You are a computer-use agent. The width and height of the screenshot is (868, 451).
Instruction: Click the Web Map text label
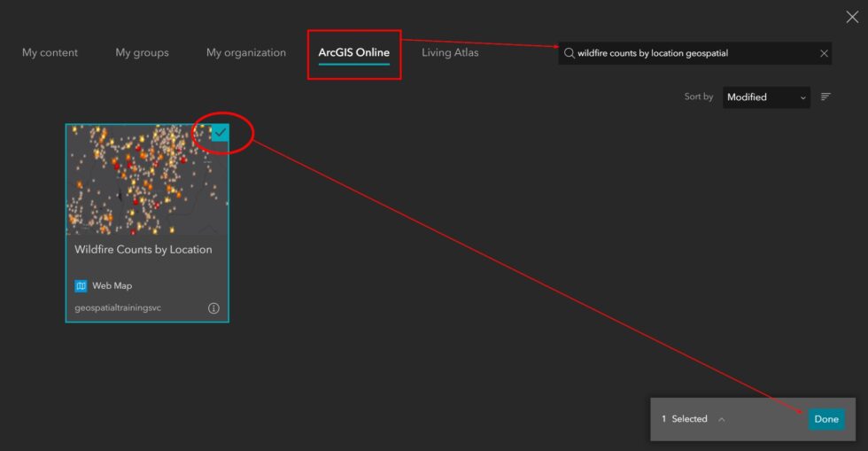(112, 286)
